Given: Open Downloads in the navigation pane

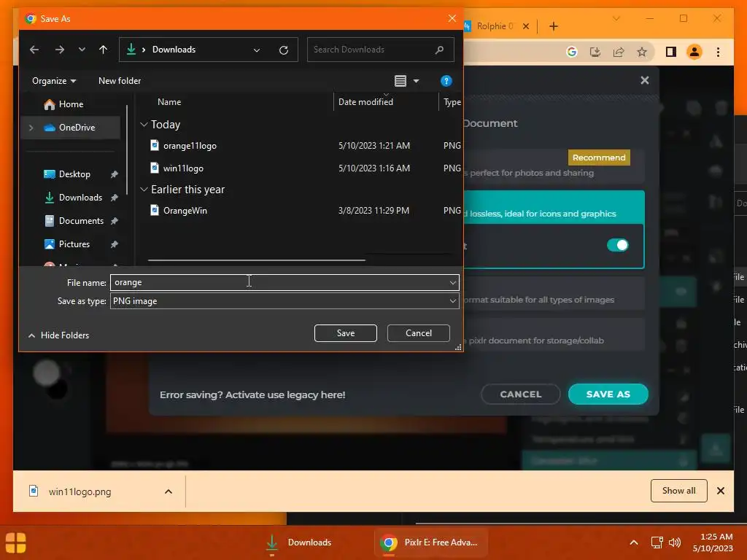Looking at the screenshot, I should (70, 198).
